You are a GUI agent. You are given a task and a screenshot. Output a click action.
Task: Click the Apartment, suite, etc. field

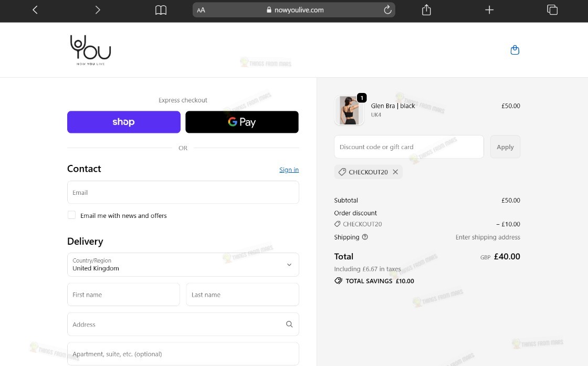[x=183, y=353]
